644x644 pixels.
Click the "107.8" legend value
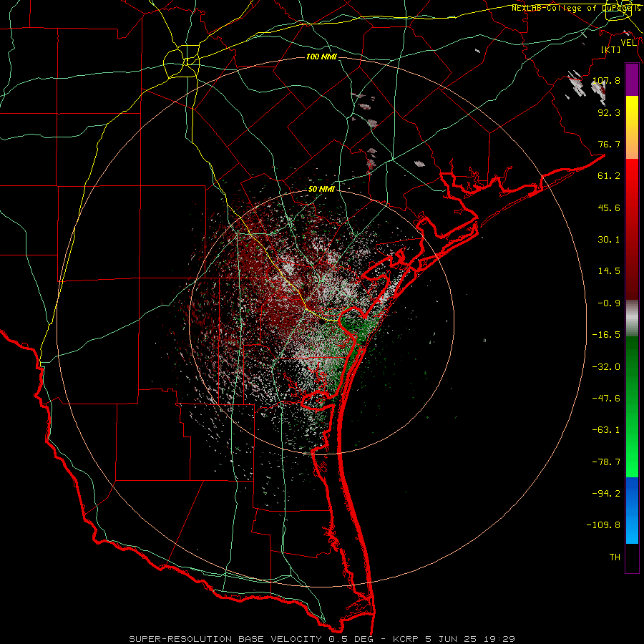click(x=606, y=80)
